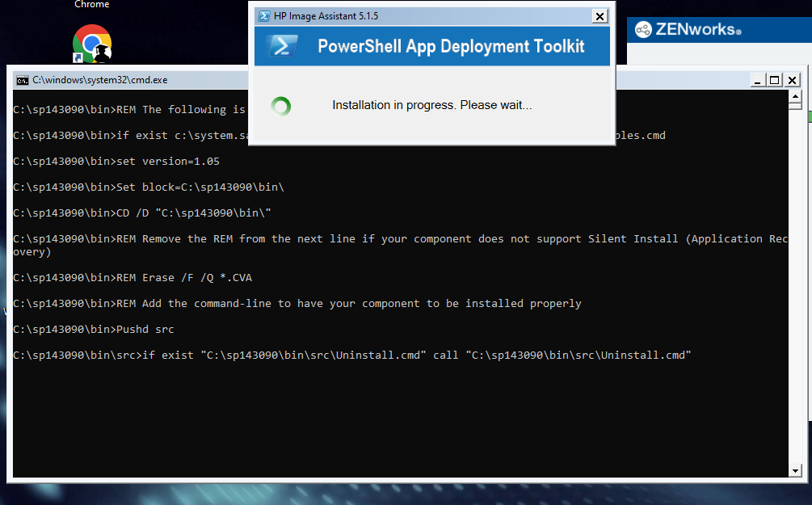
Task: Click the "if exist c:\system.sa" line in cmd
Action: coord(131,135)
